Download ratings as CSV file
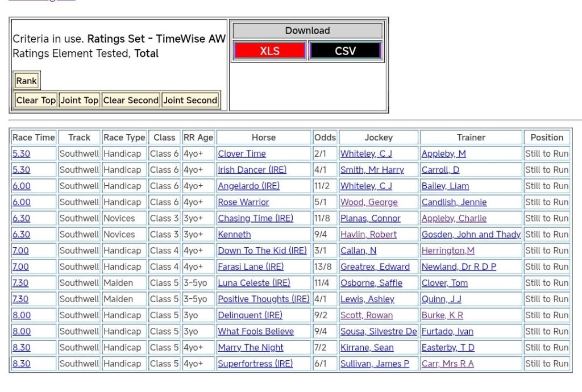Image resolution: width=582 pixels, height=392 pixels. pos(345,51)
